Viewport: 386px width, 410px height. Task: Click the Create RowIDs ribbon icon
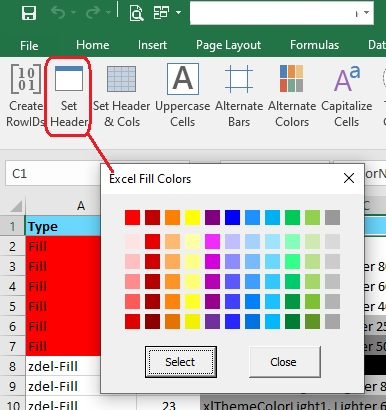tap(26, 79)
